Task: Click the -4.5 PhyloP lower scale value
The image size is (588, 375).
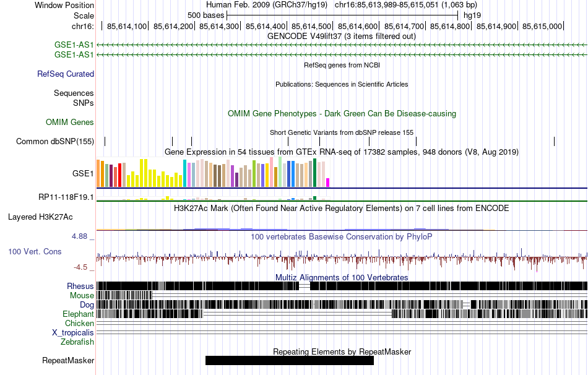Action: click(80, 267)
